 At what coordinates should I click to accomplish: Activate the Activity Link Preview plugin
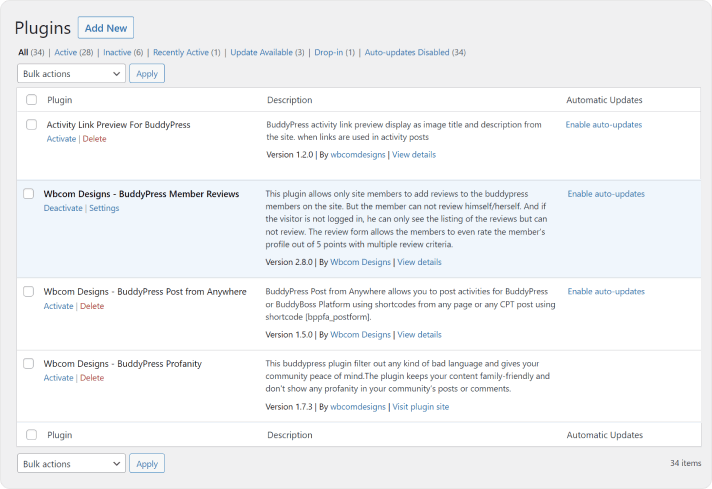(61, 139)
